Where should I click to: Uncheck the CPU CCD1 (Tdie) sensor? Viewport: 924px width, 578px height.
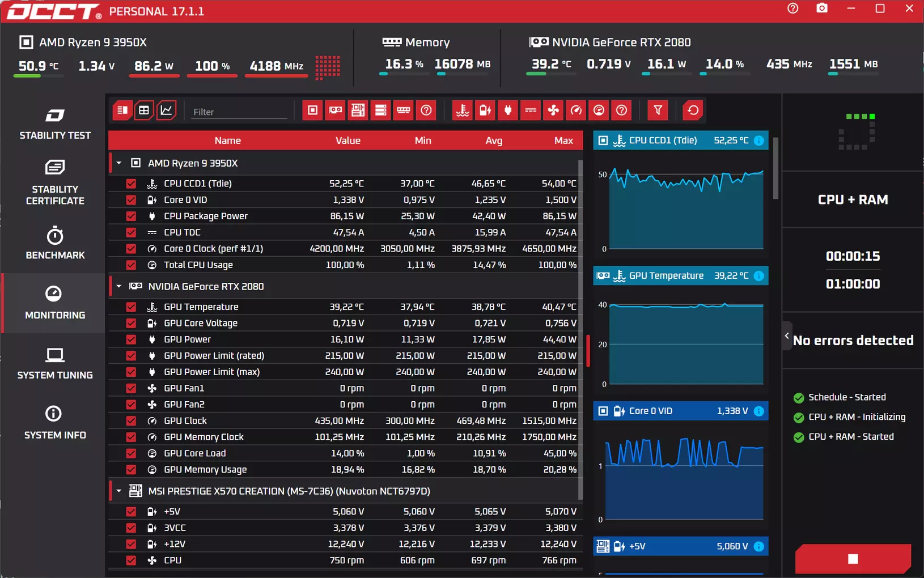click(131, 184)
